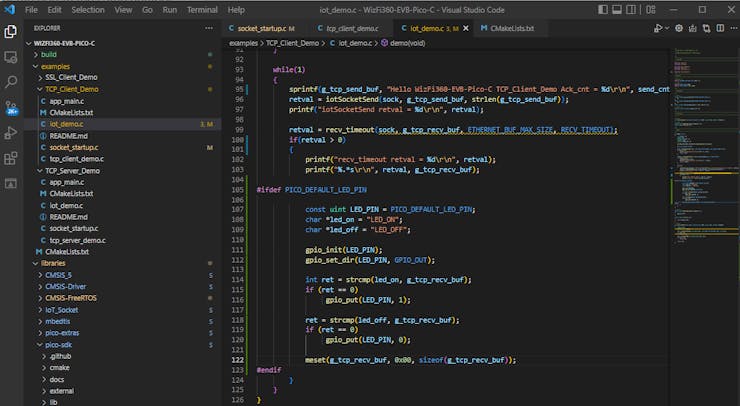Open README.md under TCP_Client_Demo
The width and height of the screenshot is (740, 406).
68,135
